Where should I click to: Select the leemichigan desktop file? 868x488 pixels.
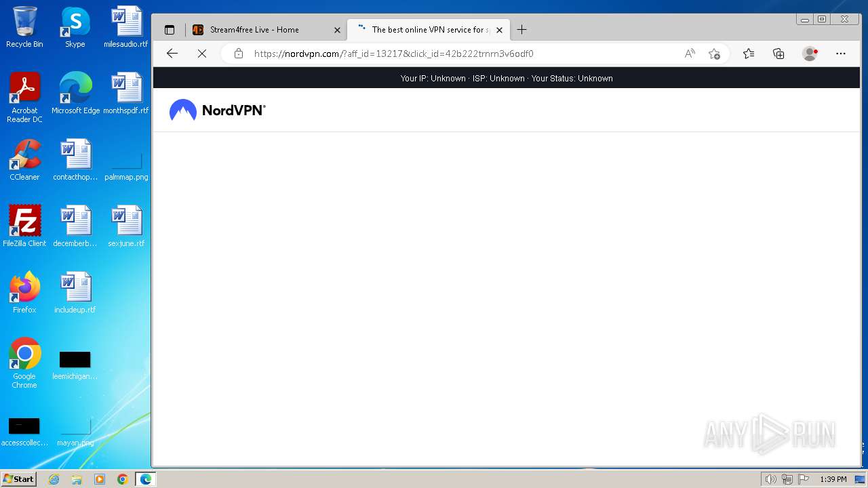(75, 365)
